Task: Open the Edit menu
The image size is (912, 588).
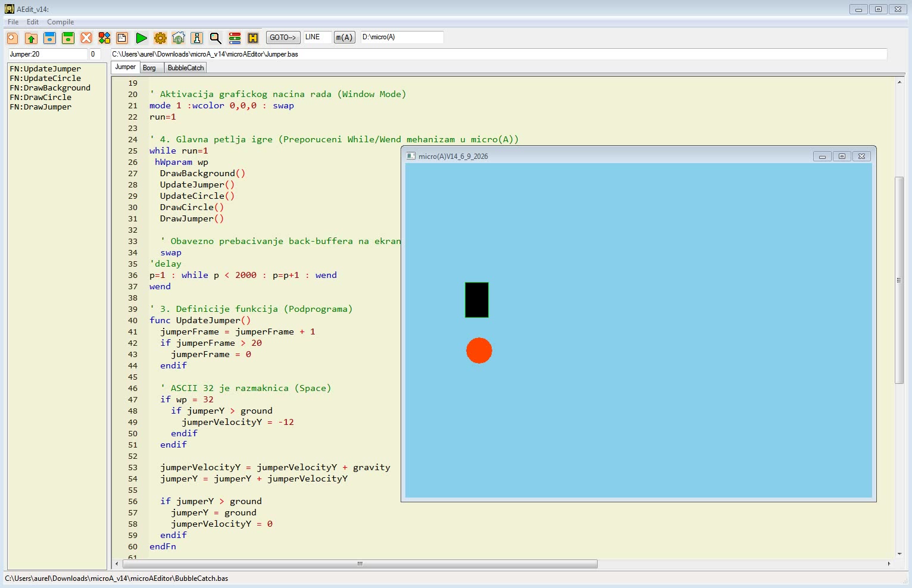Action: 33,22
